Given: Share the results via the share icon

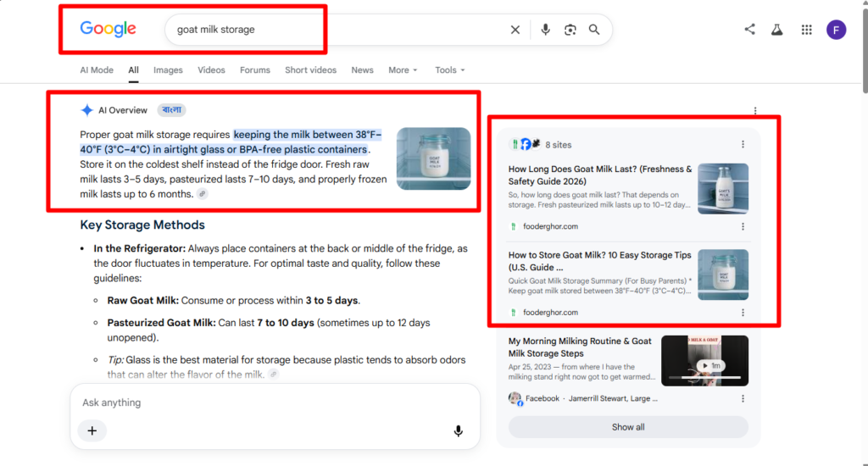Looking at the screenshot, I should click(x=749, y=30).
